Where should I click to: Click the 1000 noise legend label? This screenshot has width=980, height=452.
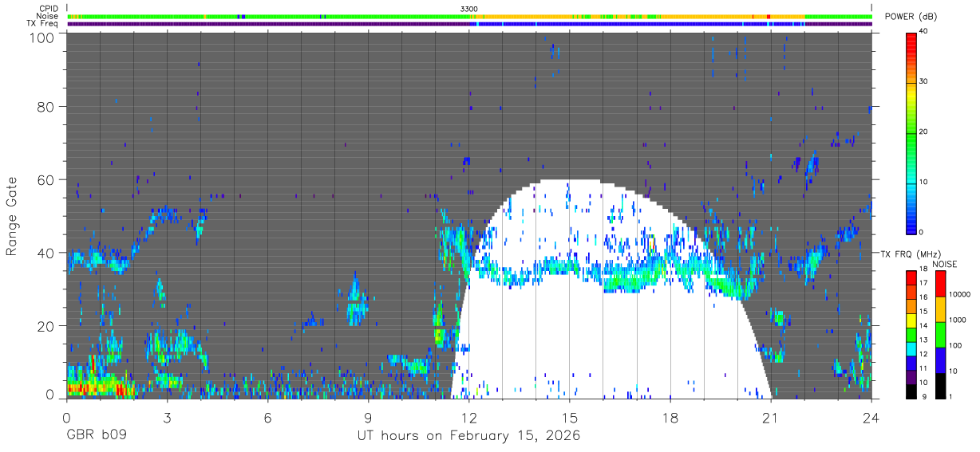click(x=958, y=320)
